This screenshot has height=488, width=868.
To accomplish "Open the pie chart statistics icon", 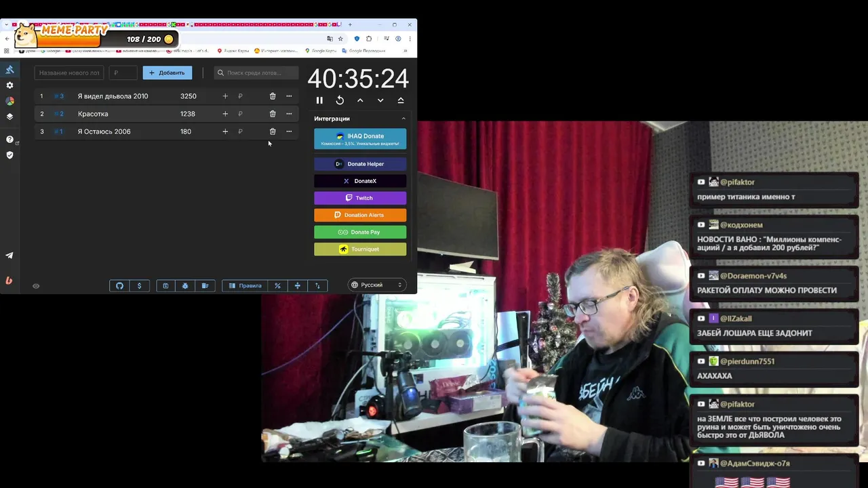I will (x=9, y=101).
